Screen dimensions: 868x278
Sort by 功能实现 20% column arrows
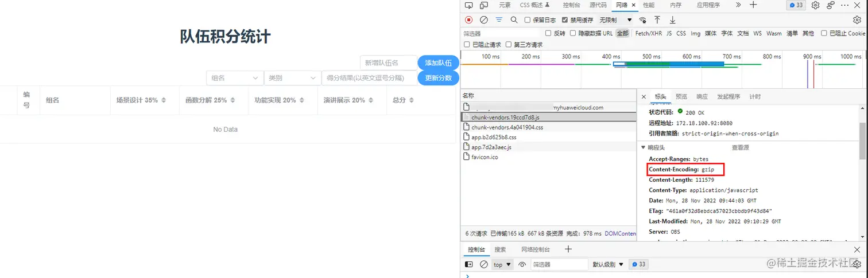point(302,100)
